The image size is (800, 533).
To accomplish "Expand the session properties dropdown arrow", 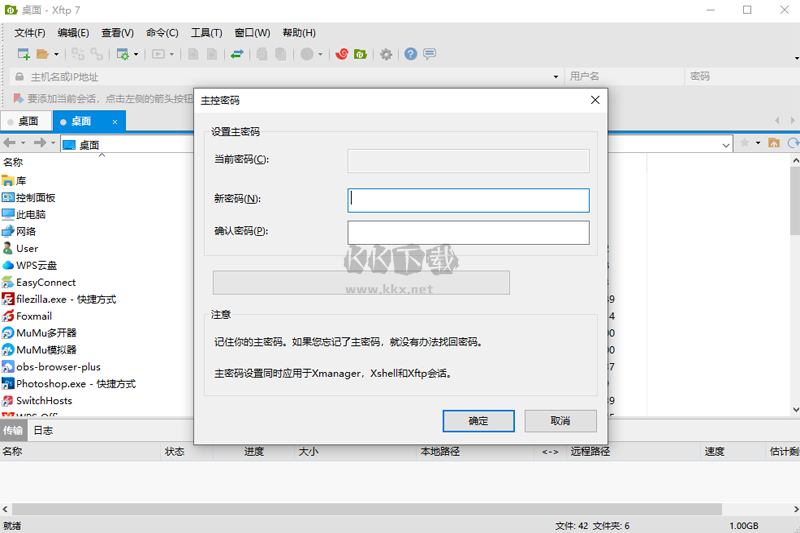I will [x=136, y=54].
